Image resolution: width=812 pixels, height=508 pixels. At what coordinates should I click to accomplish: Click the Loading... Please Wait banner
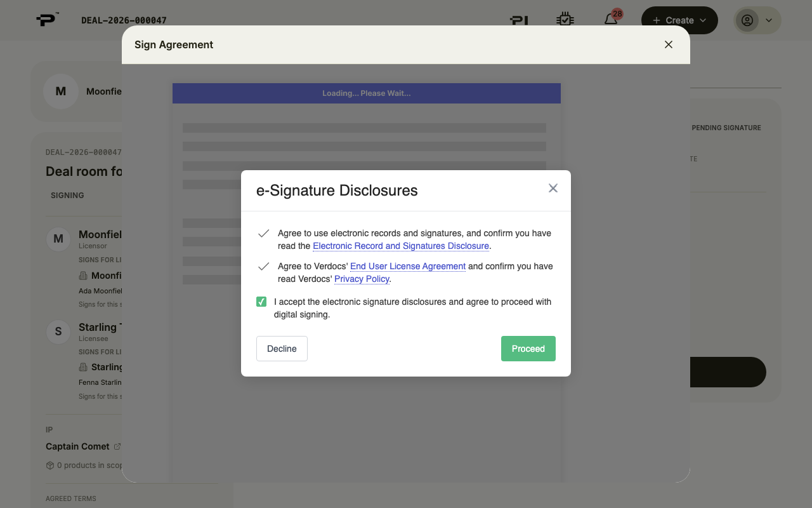tap(367, 93)
